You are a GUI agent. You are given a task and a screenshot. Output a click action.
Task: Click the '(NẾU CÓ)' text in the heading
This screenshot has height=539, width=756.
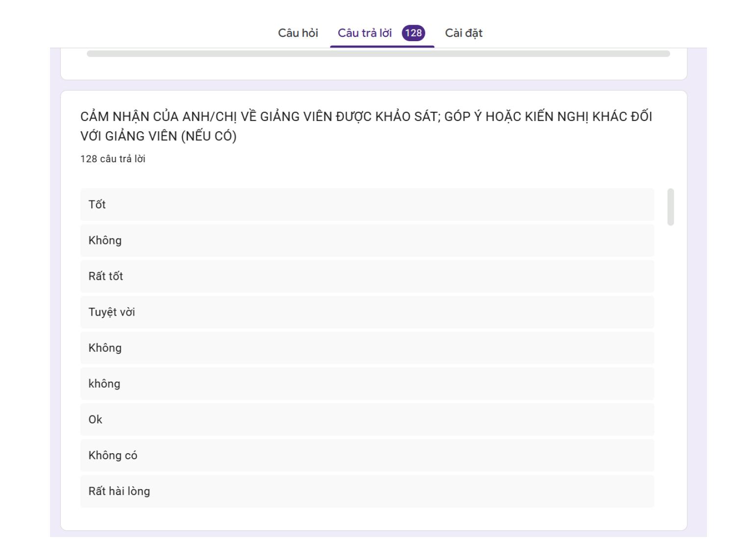208,136
